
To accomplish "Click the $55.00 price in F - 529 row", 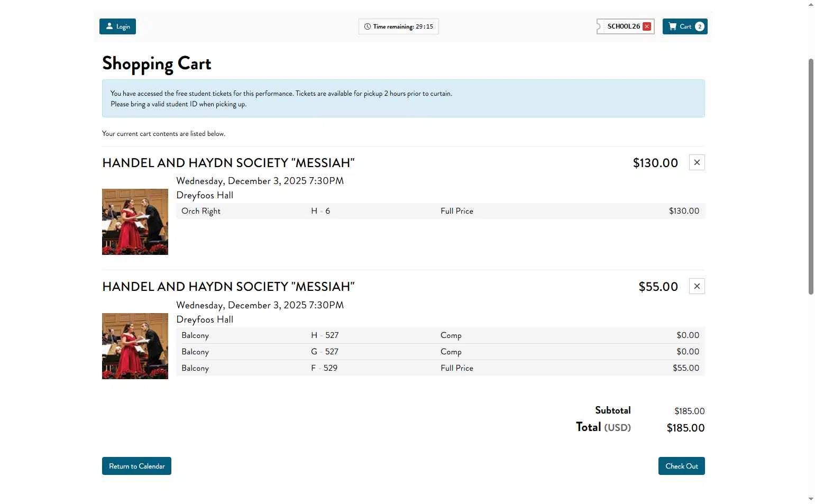I will click(686, 368).
